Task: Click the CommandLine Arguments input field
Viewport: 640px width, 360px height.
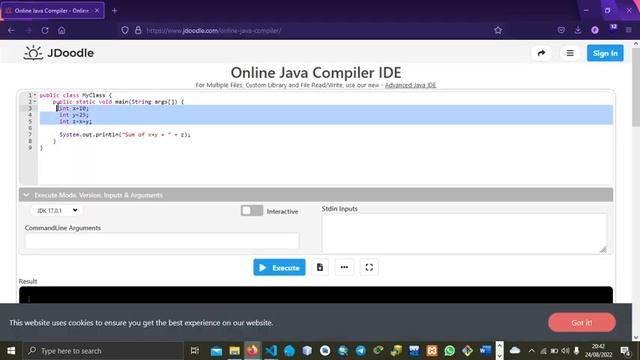Action: coord(162,241)
